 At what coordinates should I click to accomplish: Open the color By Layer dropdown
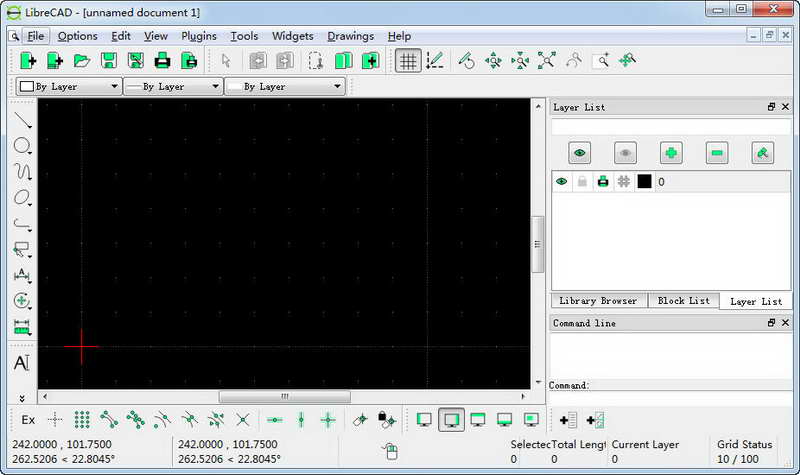click(x=68, y=87)
